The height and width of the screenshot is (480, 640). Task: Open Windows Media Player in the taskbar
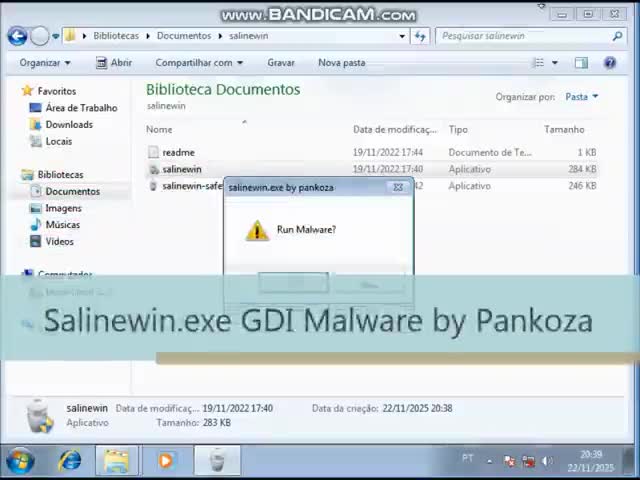click(x=165, y=460)
